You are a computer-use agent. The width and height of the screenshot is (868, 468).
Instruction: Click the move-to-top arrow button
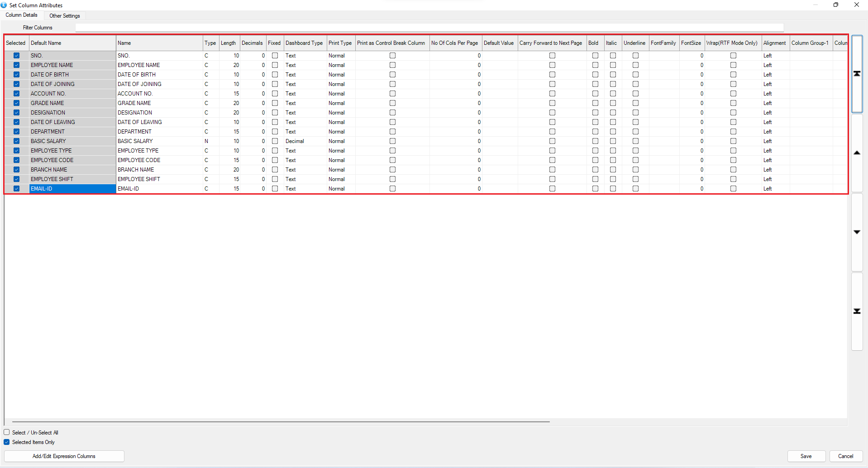click(x=857, y=74)
